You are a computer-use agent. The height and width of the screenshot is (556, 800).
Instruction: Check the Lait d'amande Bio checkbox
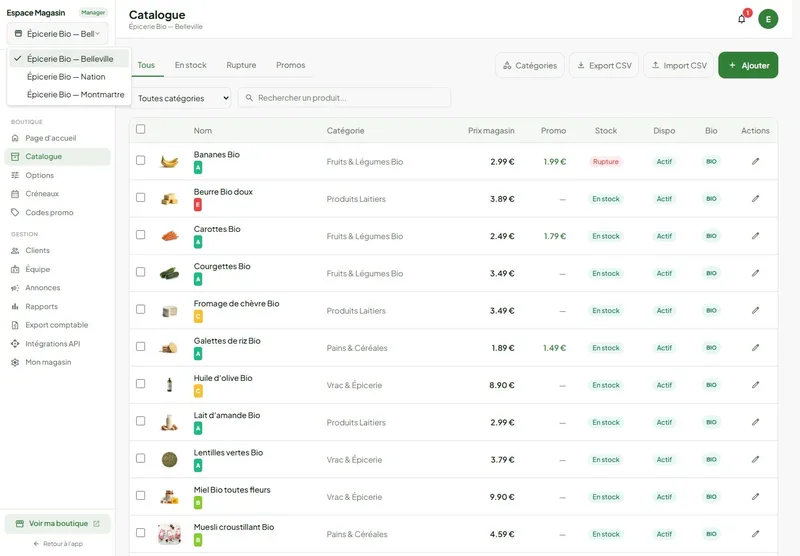(141, 421)
